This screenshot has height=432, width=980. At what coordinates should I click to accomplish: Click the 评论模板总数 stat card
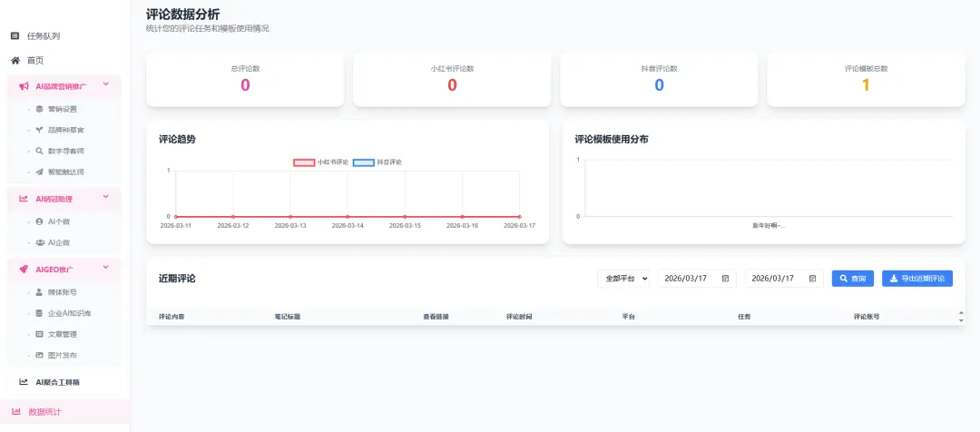[866, 79]
